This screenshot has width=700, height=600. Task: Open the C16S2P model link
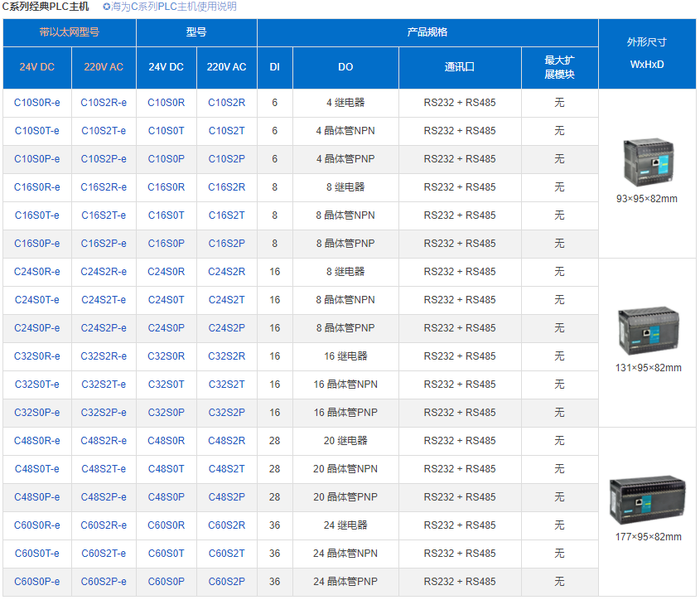(x=226, y=244)
